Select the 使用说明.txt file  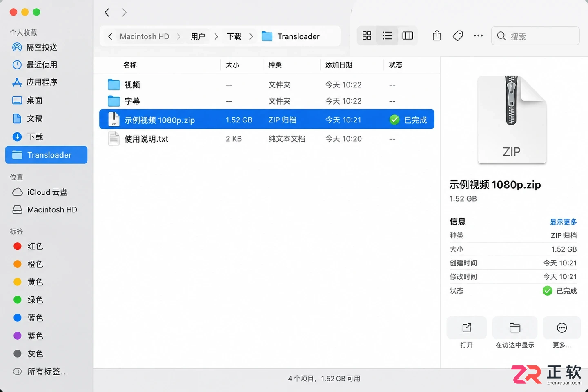tap(267, 139)
